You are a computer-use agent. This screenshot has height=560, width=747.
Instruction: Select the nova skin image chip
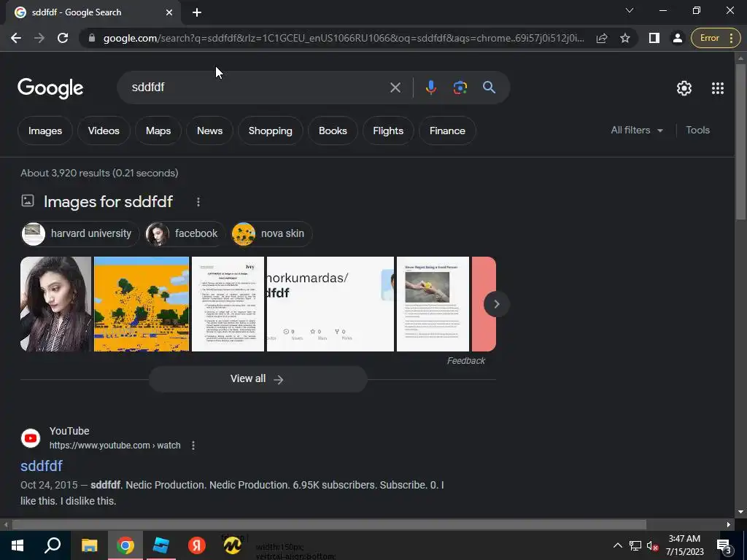click(x=271, y=233)
